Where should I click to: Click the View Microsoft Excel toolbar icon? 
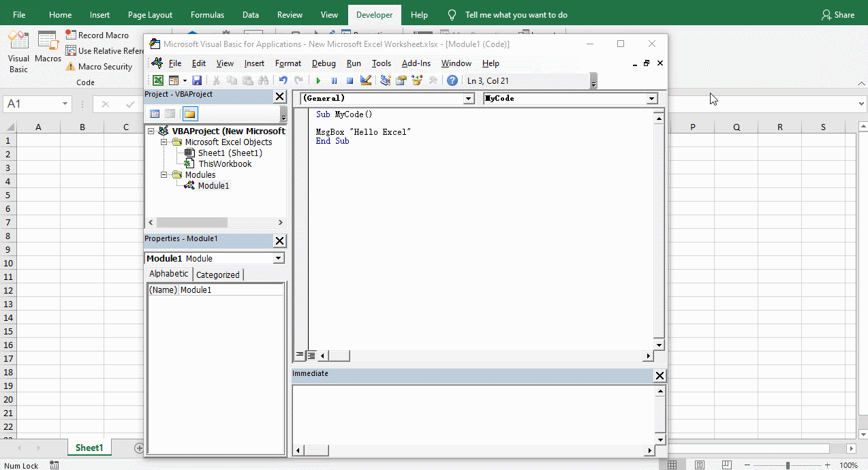(157, 80)
